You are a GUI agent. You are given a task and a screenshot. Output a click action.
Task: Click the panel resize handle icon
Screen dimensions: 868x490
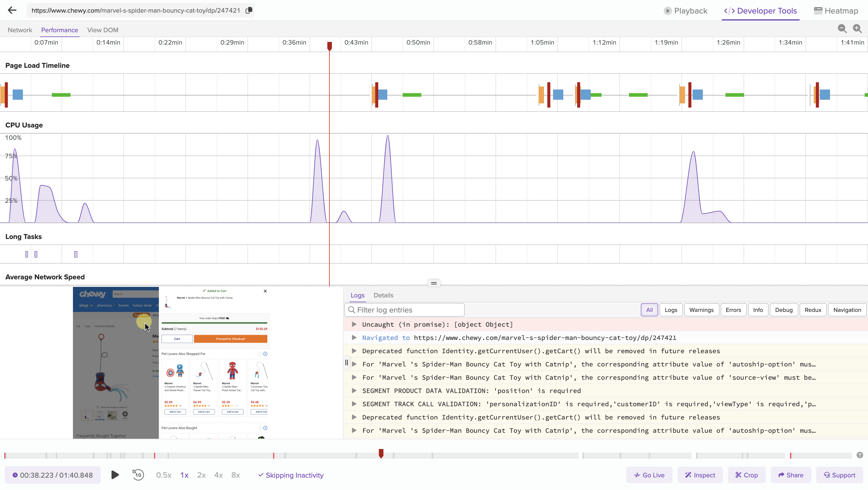pos(434,283)
